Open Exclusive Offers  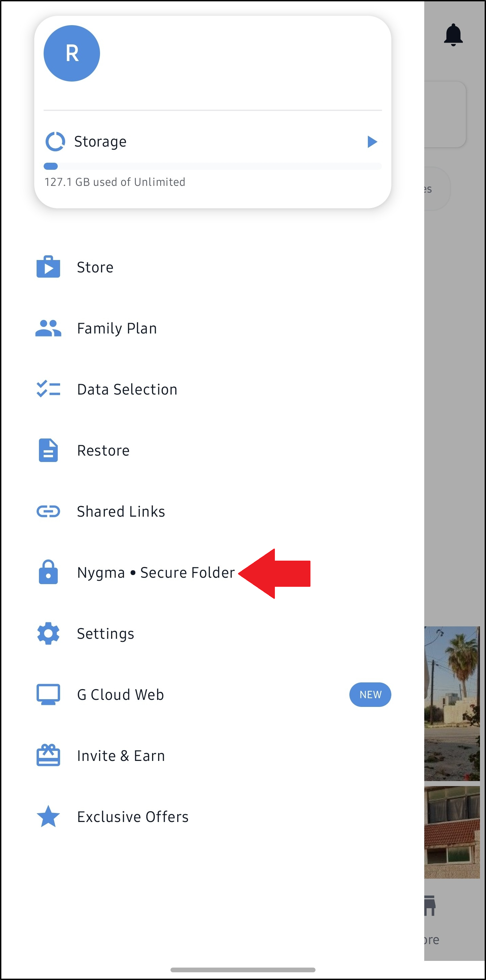[133, 816]
